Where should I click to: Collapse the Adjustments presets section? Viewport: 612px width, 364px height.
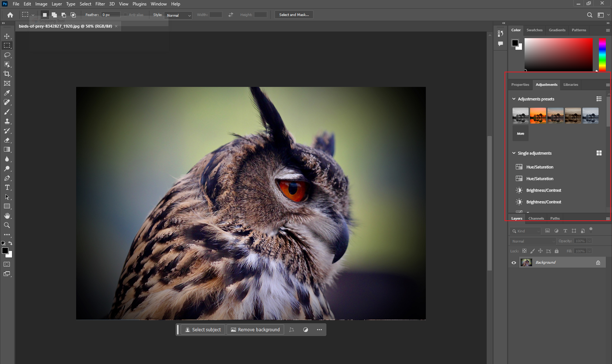click(514, 99)
